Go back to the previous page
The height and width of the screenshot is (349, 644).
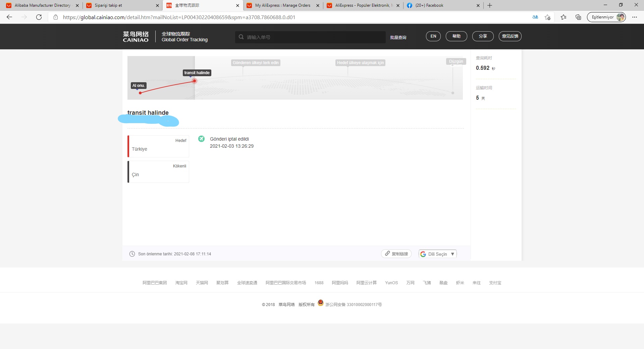(x=9, y=17)
